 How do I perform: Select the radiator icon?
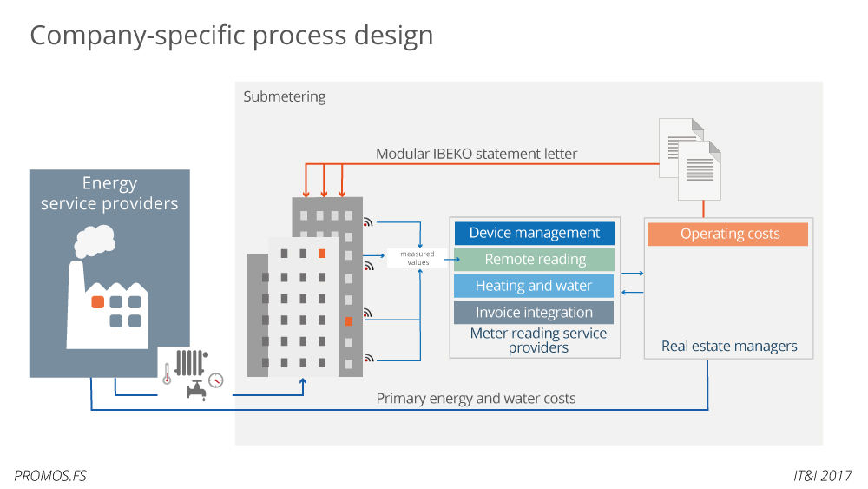click(189, 362)
